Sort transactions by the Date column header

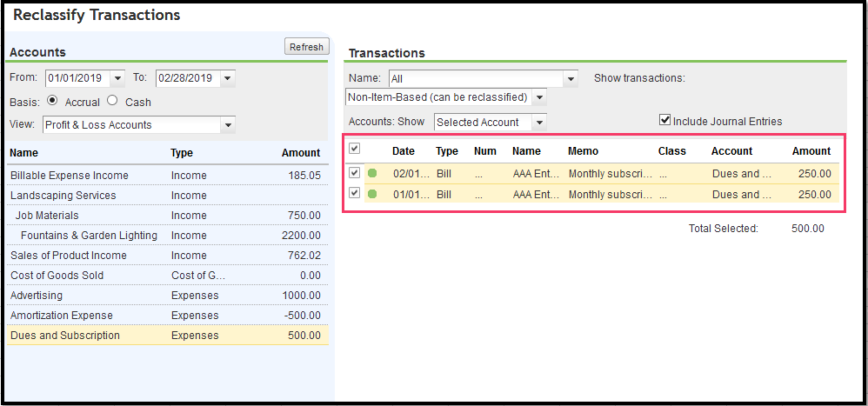click(x=404, y=151)
